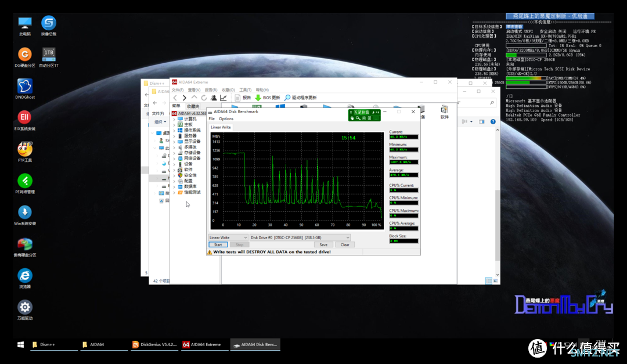Open the 万能驱动 gear icon
This screenshot has width=627, height=364.
[25, 311]
